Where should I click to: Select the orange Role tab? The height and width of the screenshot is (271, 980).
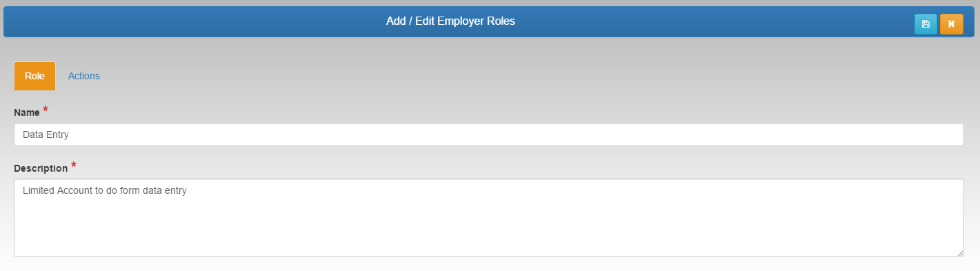coord(34,76)
